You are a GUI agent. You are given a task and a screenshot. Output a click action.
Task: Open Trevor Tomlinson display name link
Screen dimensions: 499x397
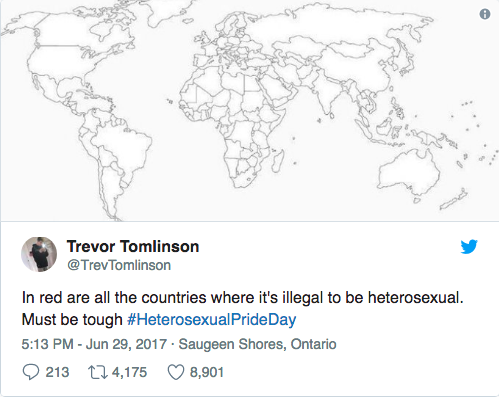133,247
